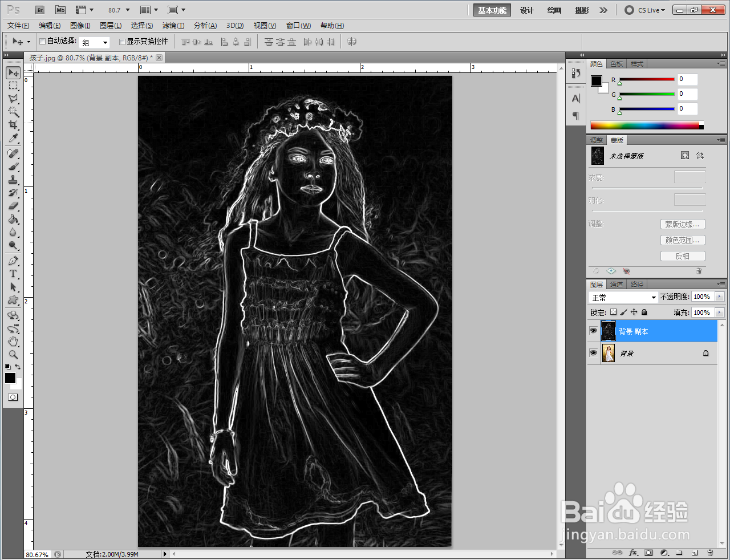This screenshot has height=560, width=730.
Task: Choose the 绘画 workspace
Action: pyautogui.click(x=554, y=10)
